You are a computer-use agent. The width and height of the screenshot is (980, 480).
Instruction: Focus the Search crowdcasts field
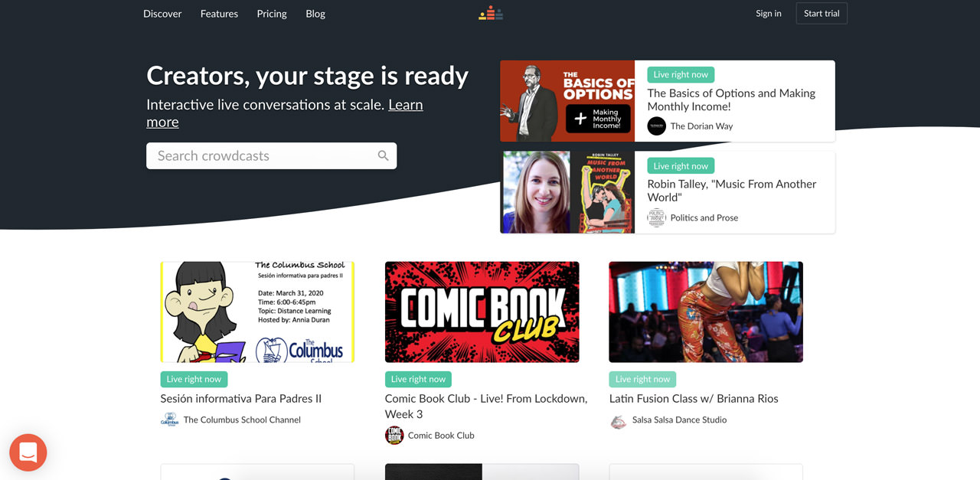pyautogui.click(x=272, y=155)
